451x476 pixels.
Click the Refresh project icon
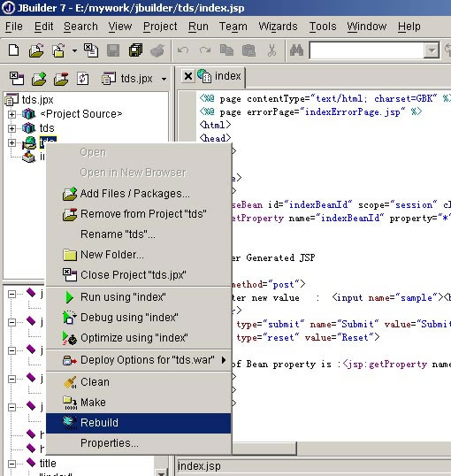click(83, 79)
